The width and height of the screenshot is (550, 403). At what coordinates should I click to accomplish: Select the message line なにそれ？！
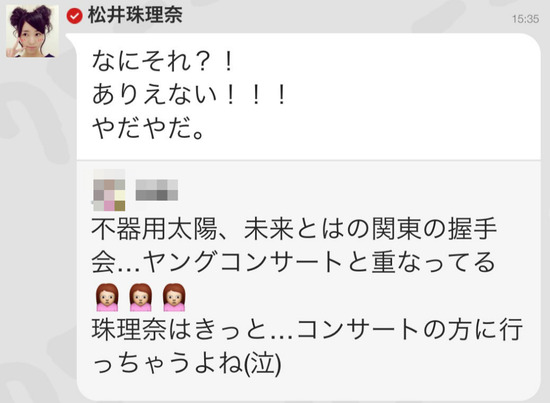pos(162,61)
